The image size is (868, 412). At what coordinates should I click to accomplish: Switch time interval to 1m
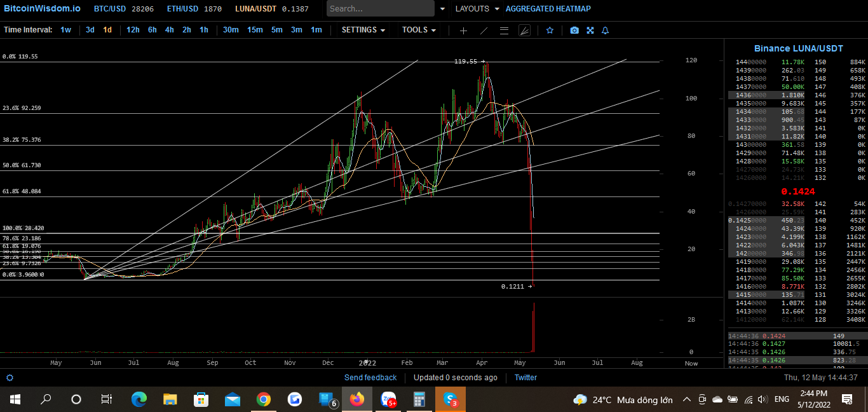pos(316,30)
